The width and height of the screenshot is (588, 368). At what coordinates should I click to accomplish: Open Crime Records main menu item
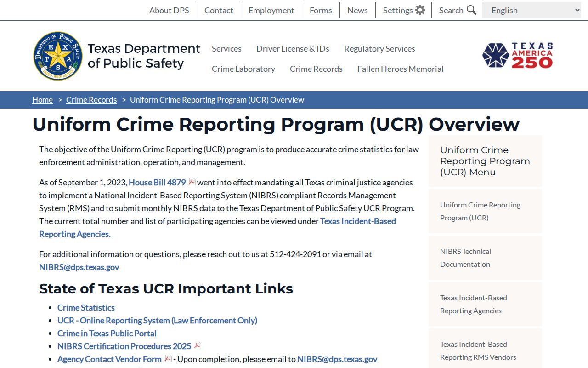pyautogui.click(x=316, y=69)
